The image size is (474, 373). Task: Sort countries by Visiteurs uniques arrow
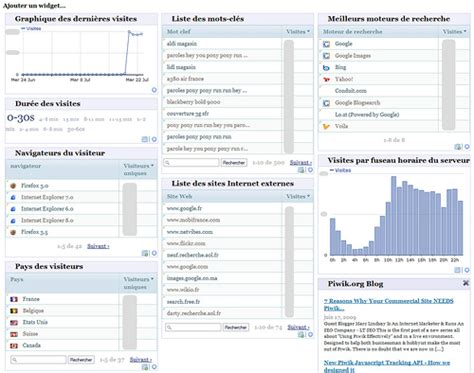pyautogui.click(x=152, y=279)
